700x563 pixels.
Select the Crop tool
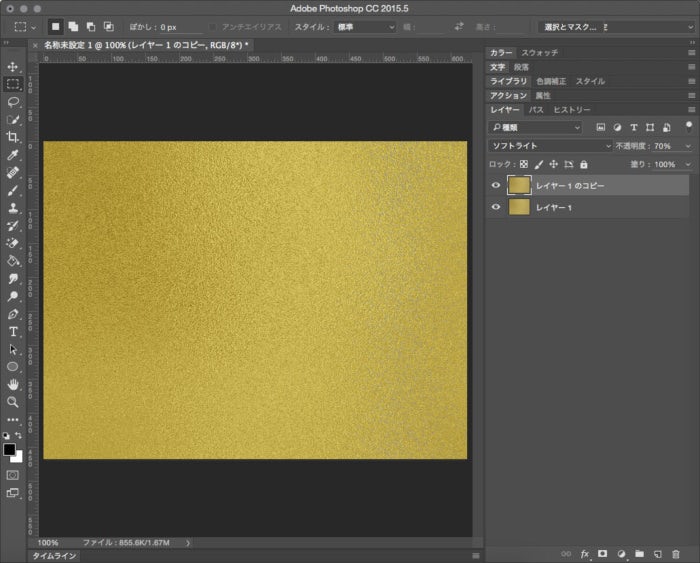[x=13, y=137]
